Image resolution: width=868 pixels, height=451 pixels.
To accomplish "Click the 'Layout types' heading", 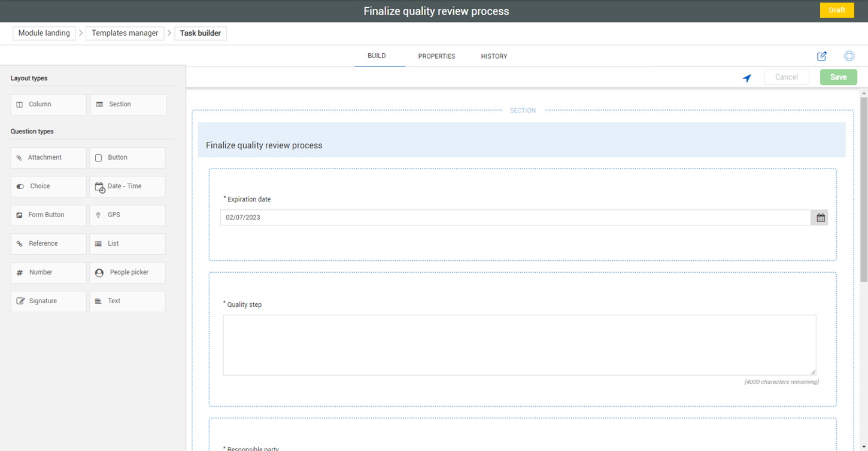I will coord(29,78).
